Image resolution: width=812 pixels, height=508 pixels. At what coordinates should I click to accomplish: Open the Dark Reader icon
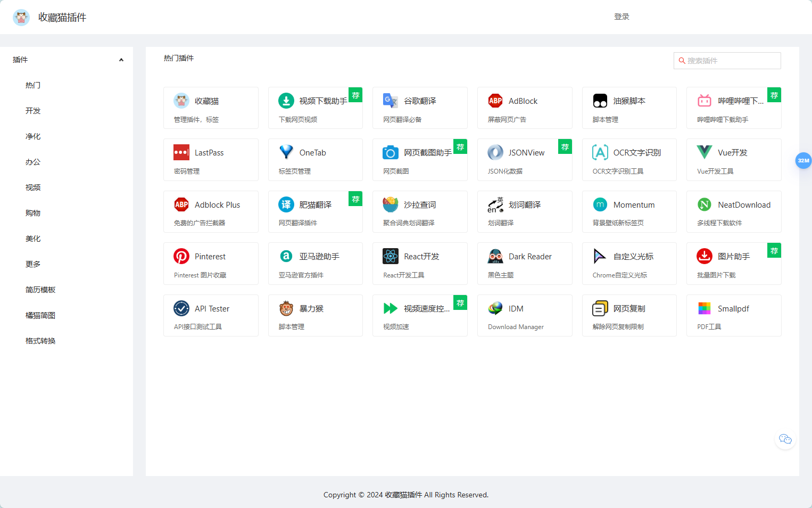(495, 256)
